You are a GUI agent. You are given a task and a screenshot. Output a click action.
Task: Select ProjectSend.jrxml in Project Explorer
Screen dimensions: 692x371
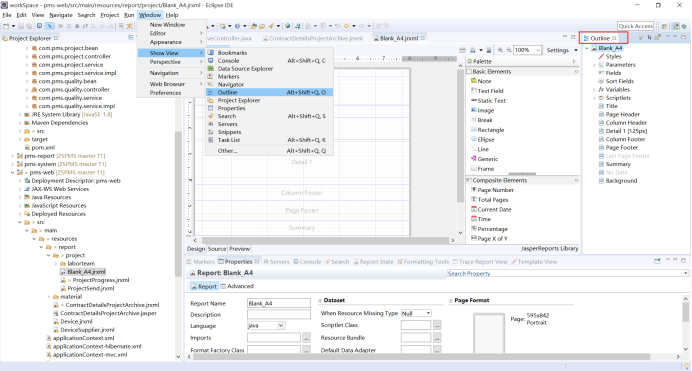pyautogui.click(x=87, y=289)
